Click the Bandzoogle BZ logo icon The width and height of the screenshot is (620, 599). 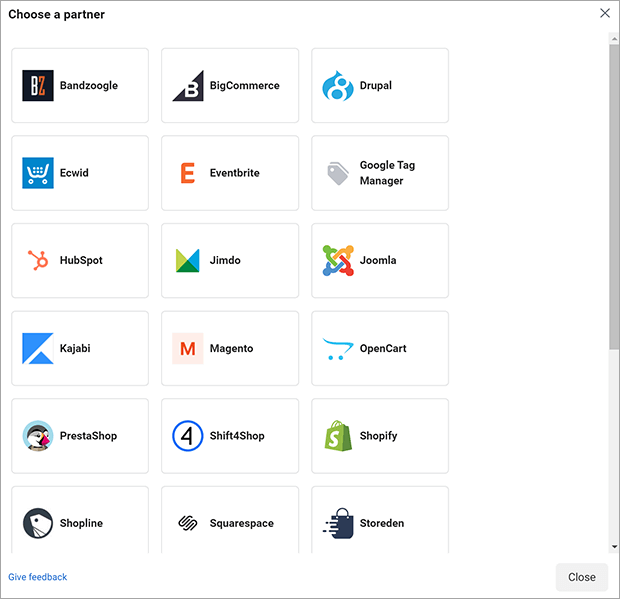click(x=38, y=85)
